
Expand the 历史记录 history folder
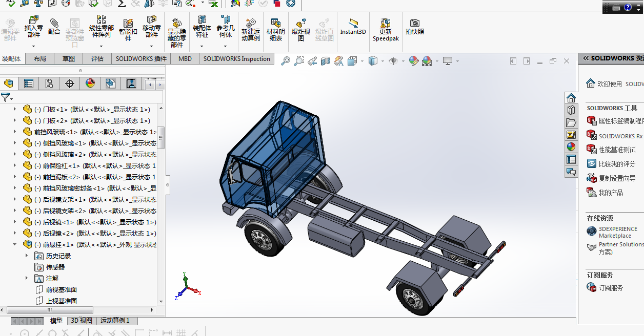pos(27,256)
